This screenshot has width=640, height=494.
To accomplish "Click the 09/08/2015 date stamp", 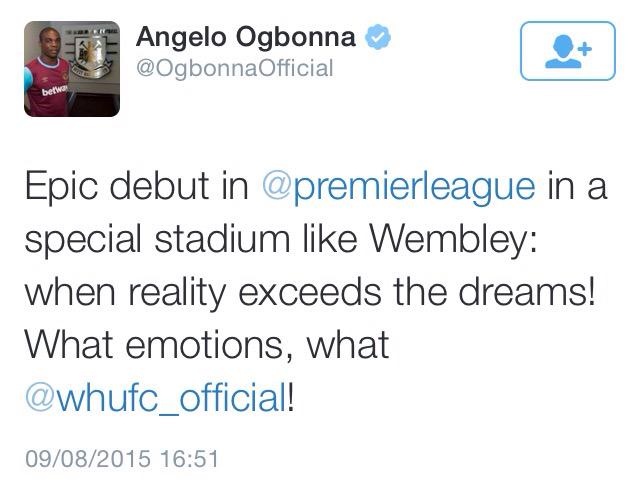I will pyautogui.click(x=88, y=458).
